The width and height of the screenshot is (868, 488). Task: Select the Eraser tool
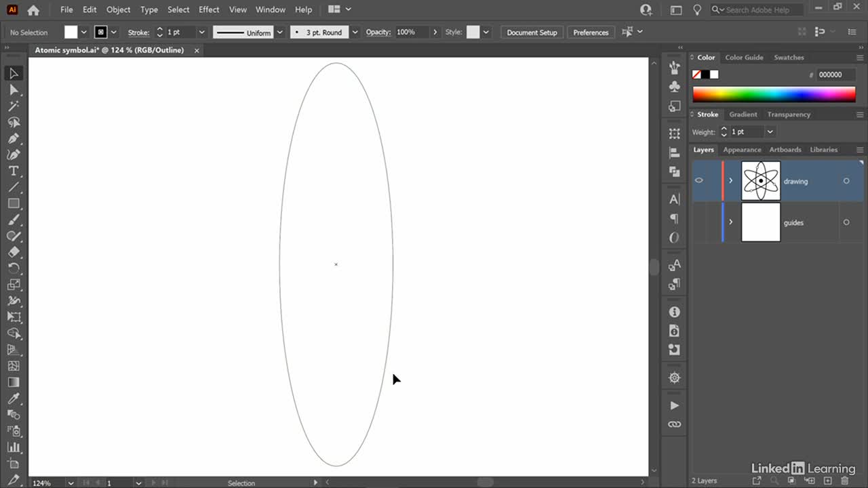click(x=14, y=252)
